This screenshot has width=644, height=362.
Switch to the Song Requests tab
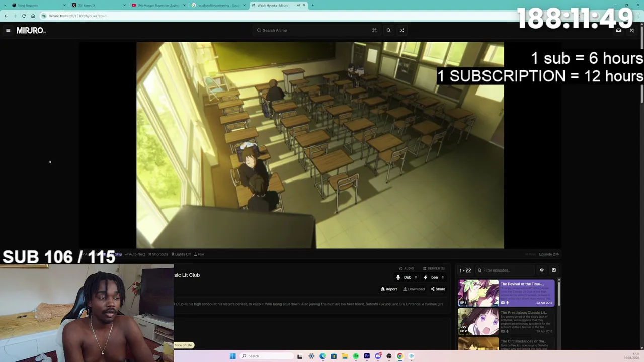pos(38,5)
